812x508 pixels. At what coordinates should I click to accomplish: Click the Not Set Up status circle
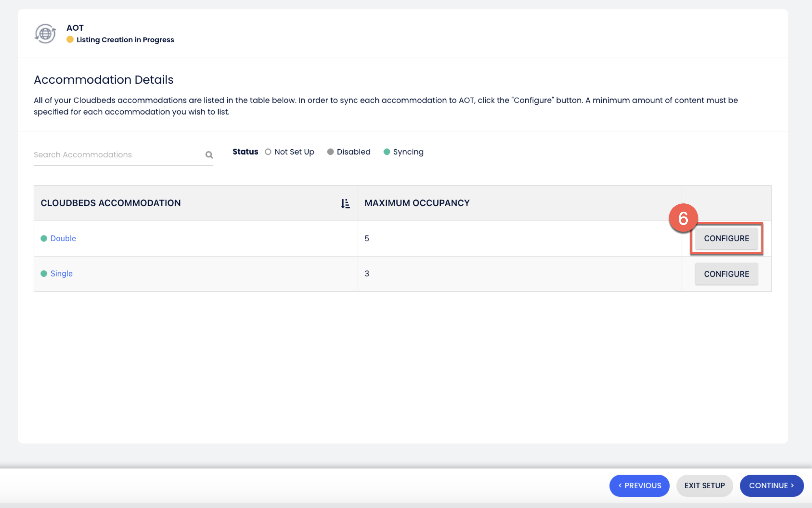(x=268, y=152)
